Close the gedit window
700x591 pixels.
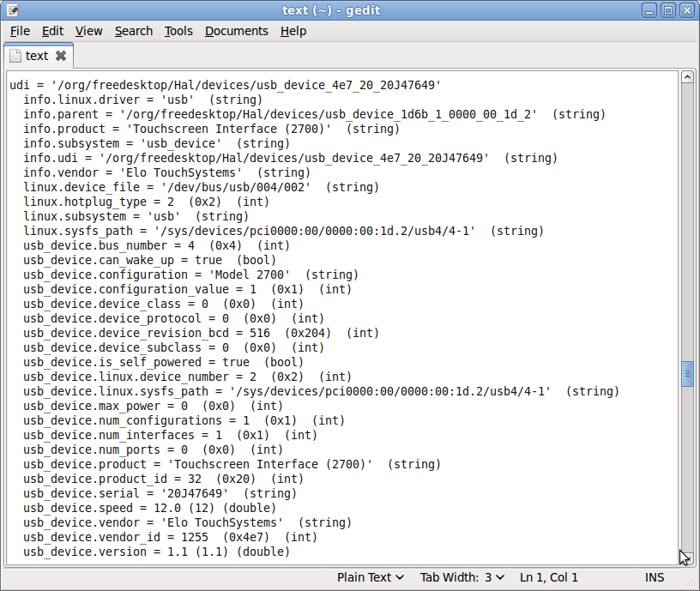[687, 9]
